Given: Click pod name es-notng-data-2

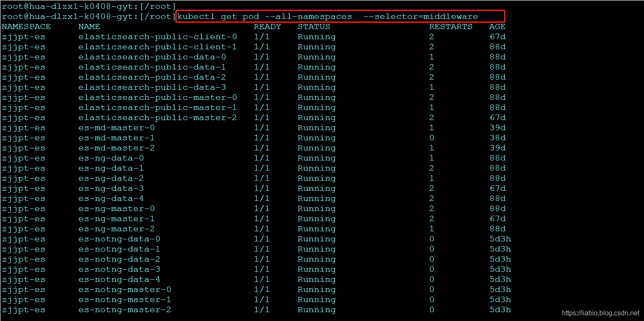Looking at the screenshot, I should click(119, 259).
